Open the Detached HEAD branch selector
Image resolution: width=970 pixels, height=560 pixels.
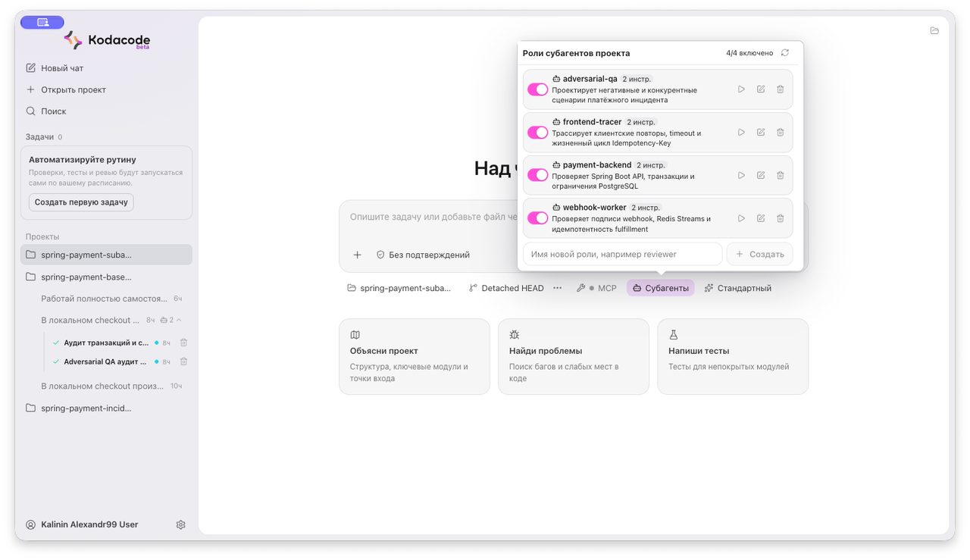tap(505, 288)
